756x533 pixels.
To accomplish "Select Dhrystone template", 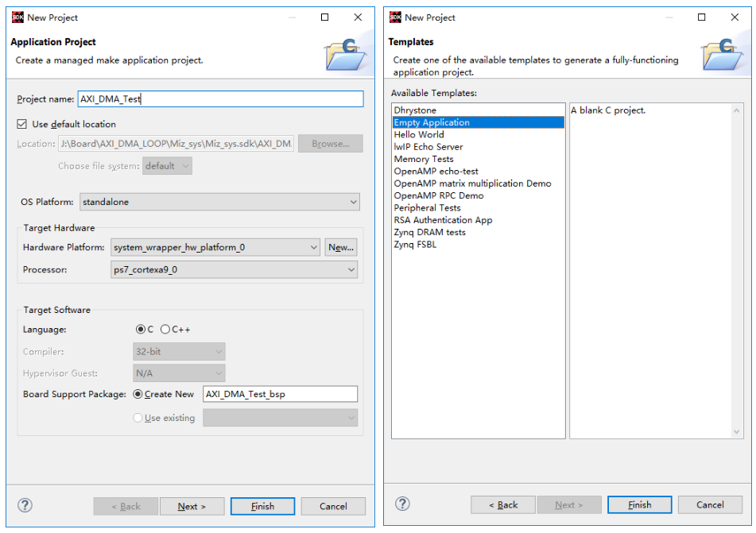I will 415,110.
